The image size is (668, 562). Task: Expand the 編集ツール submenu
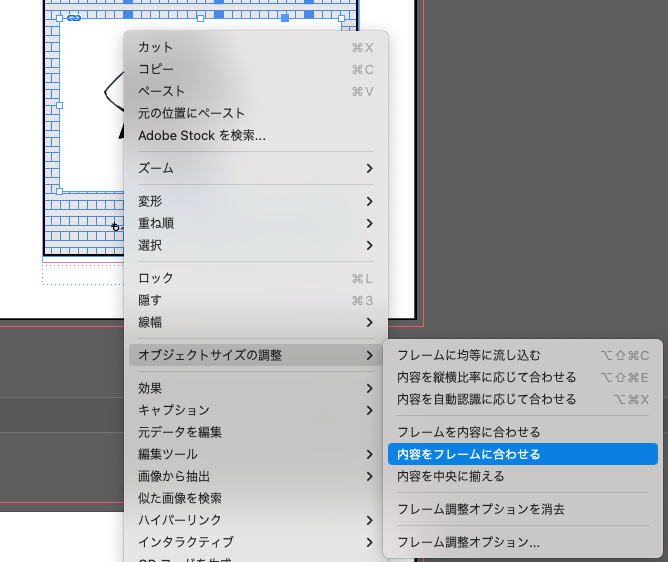(256, 454)
